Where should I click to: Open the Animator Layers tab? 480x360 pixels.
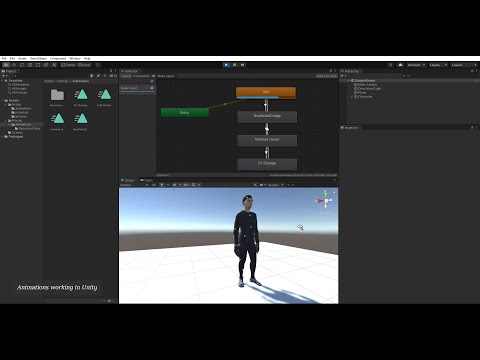pyautogui.click(x=126, y=76)
